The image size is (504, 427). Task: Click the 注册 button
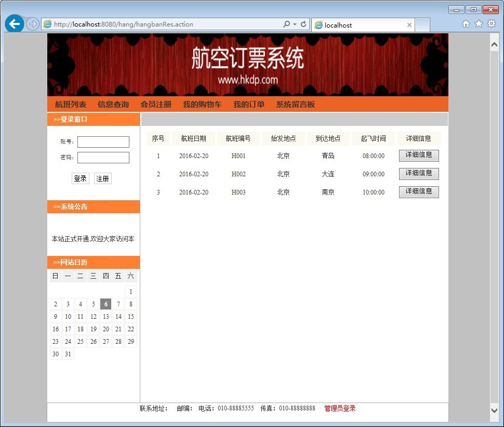coord(102,178)
